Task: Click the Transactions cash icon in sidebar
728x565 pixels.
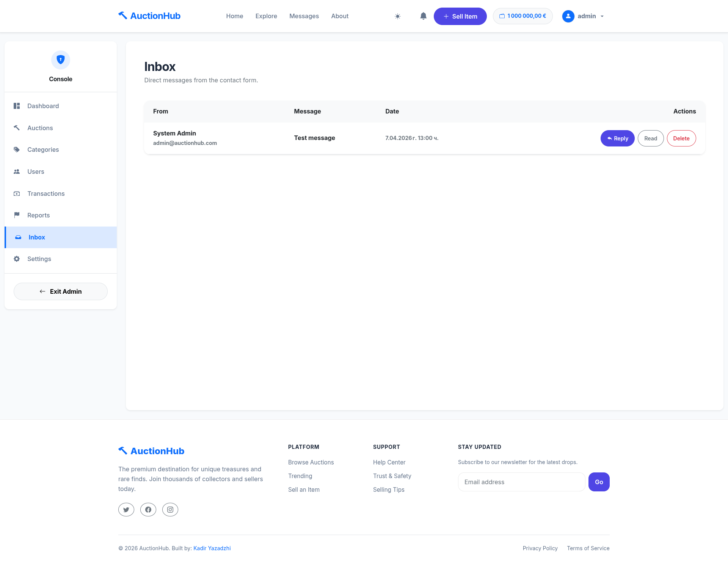Action: pos(17,194)
